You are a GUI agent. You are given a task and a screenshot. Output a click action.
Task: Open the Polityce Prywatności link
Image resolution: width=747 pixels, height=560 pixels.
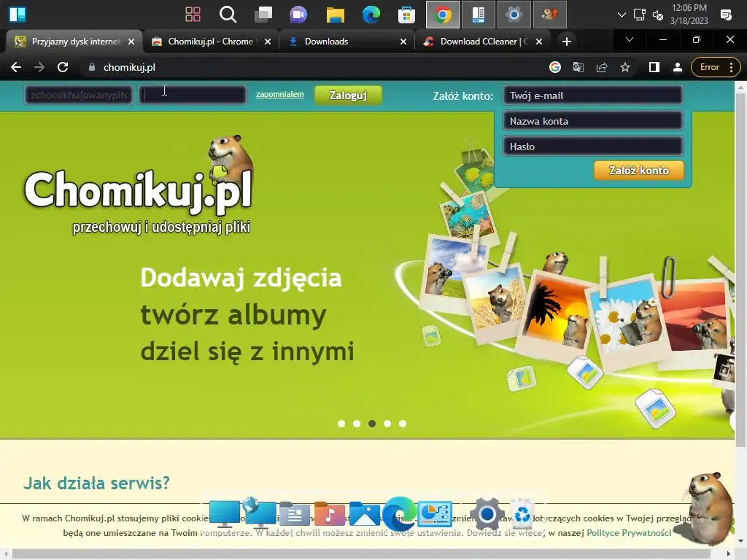point(629,533)
